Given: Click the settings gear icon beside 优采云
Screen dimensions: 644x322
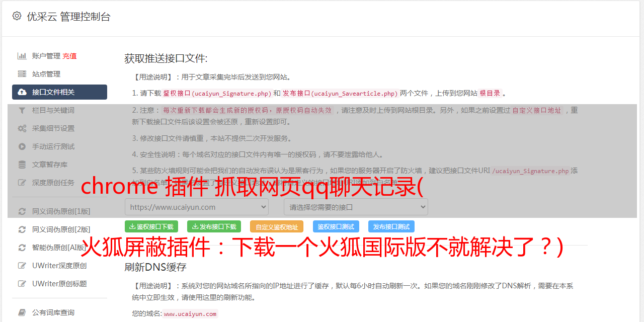Looking at the screenshot, I should click(17, 16).
